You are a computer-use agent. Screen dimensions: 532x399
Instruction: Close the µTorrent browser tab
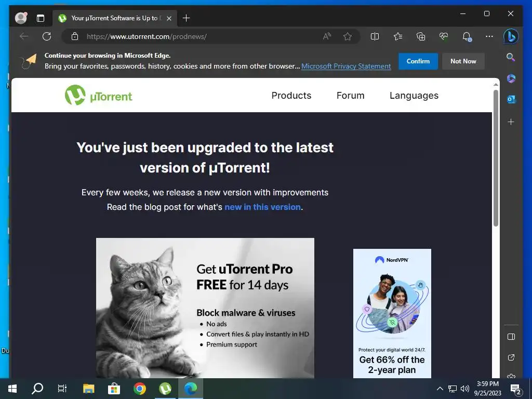pos(169,18)
